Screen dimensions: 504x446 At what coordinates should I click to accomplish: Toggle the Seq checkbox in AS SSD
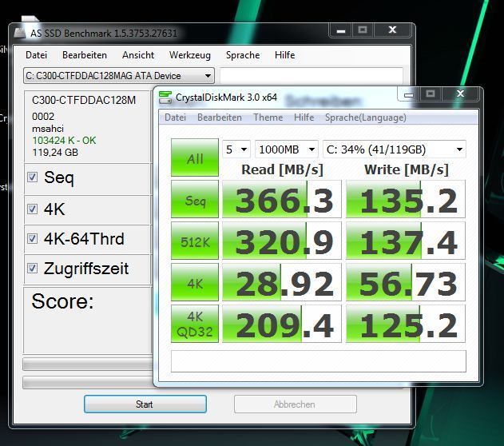pos(32,177)
